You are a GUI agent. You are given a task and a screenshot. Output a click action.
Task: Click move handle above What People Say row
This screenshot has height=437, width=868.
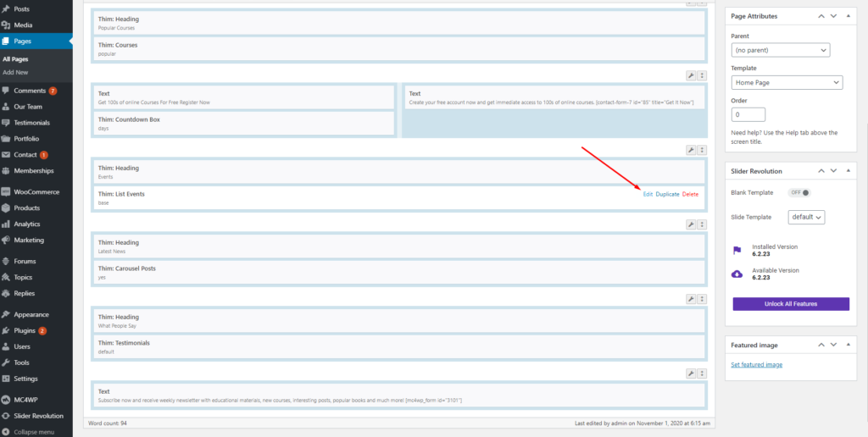click(x=702, y=299)
